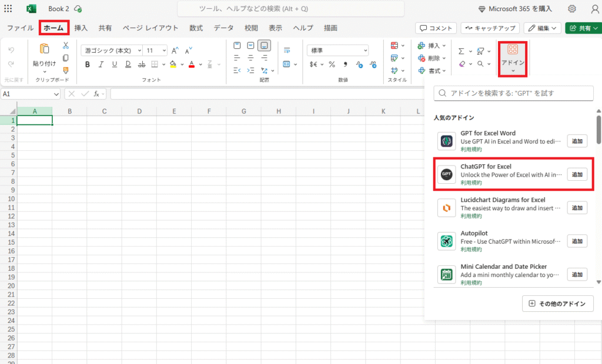Viewport: 602px width, 364px height.
Task: Increase decimal places icon
Action: coord(359,65)
